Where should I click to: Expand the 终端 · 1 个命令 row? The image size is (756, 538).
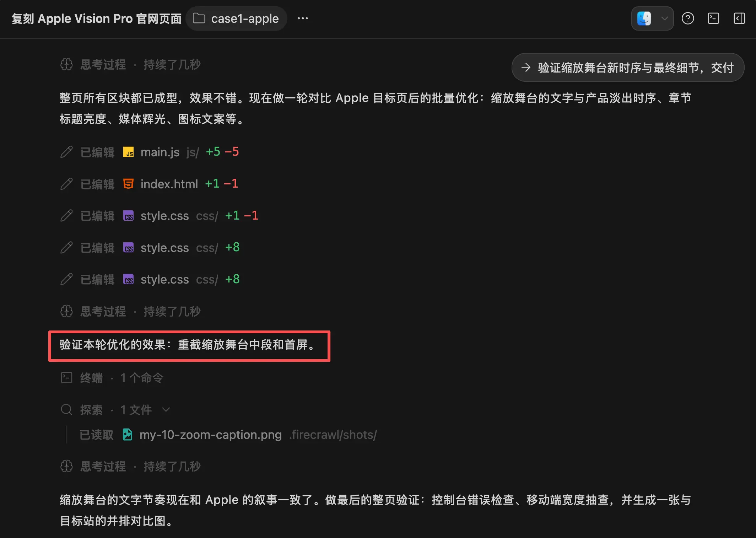tap(112, 378)
